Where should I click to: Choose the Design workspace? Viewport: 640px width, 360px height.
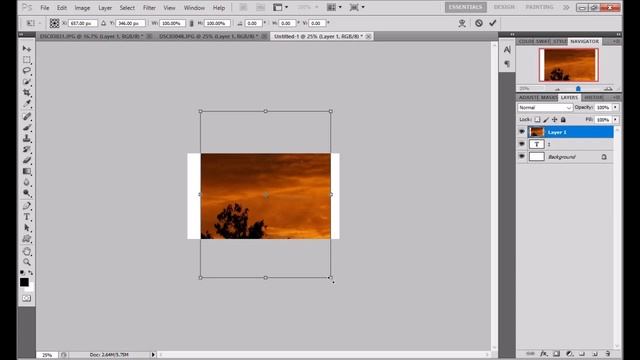point(504,7)
